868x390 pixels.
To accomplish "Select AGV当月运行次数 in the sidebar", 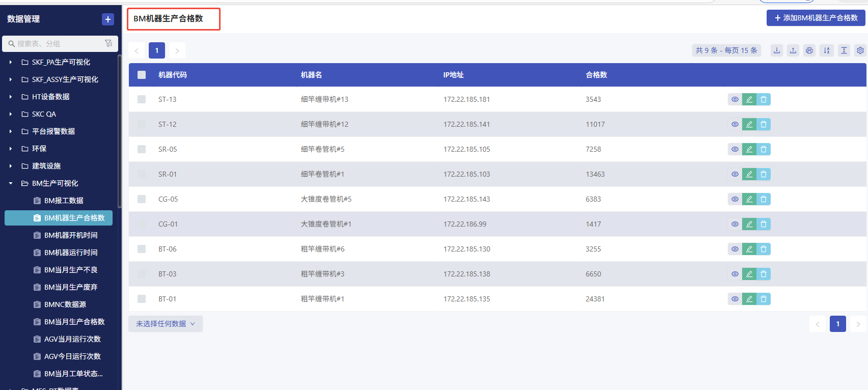I will pyautogui.click(x=72, y=339).
